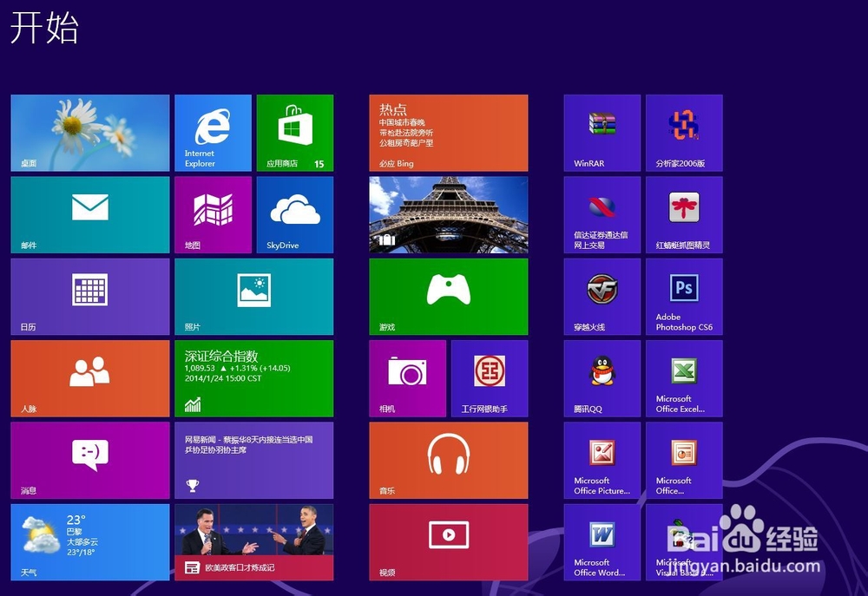
Task: Open the Messaging (消息) tile
Action: (90, 461)
